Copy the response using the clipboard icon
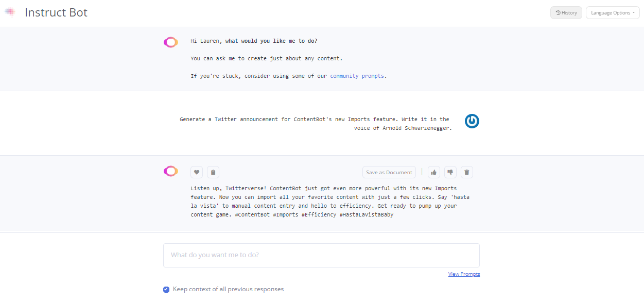The height and width of the screenshot is (301, 644). pos(213,172)
